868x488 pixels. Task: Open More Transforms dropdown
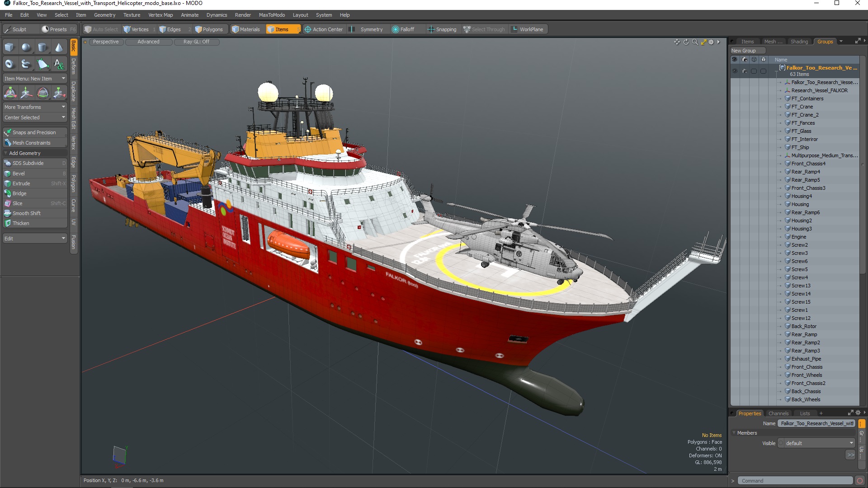click(35, 107)
